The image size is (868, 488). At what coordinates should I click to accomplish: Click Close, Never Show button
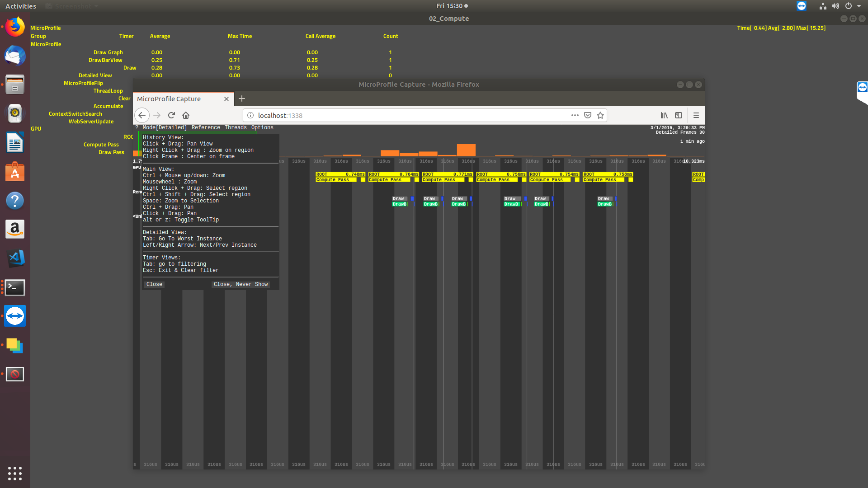(x=241, y=285)
